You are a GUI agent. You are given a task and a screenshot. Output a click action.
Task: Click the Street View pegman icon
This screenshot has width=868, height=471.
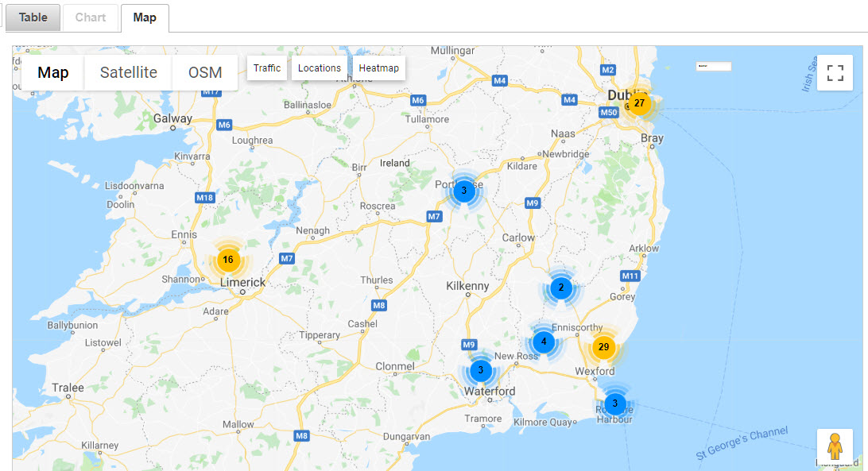(x=835, y=446)
